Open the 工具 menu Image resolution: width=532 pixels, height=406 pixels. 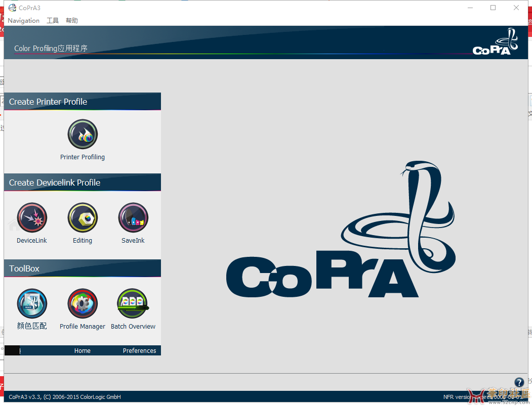point(53,21)
